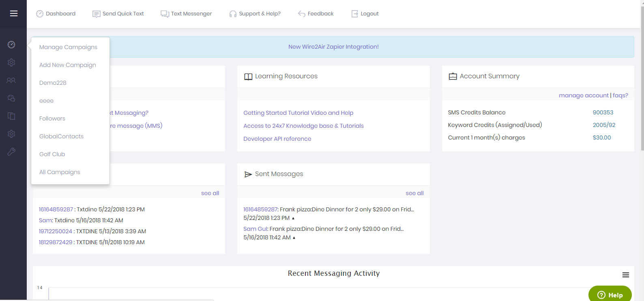644x301 pixels.
Task: Open the wrench tools icon in sidebar
Action: 11,152
